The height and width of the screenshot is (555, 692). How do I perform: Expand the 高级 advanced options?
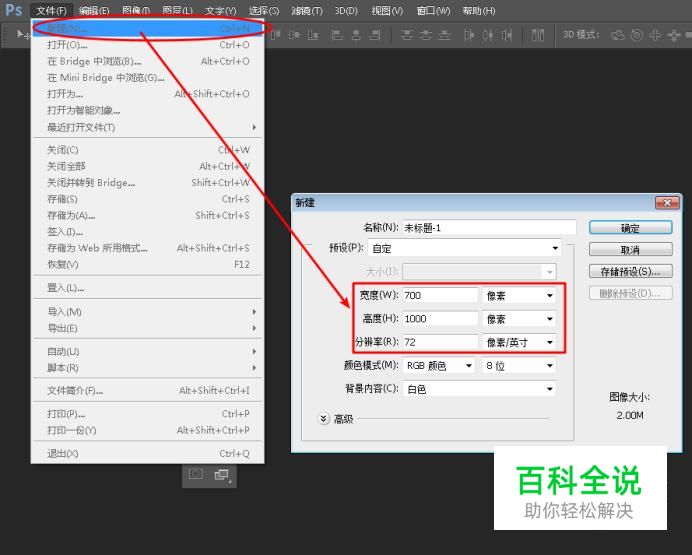[323, 418]
